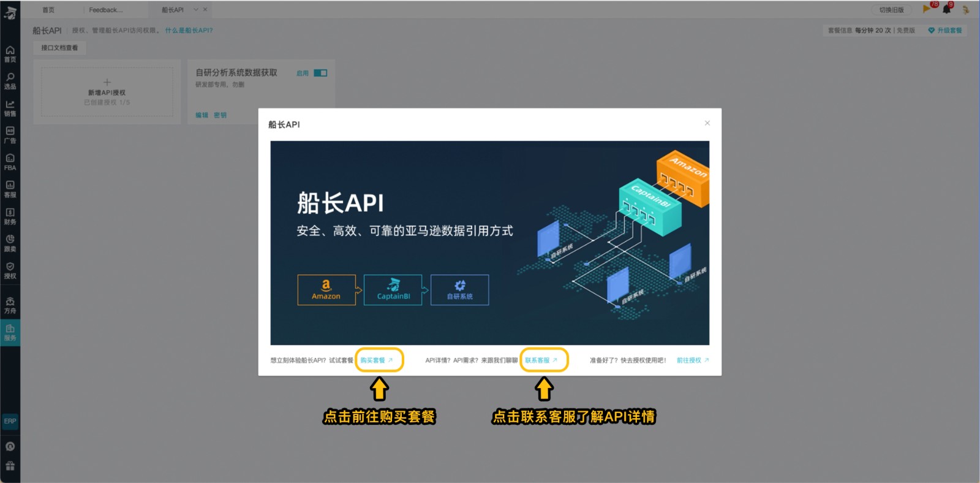Click 编辑 on 自研分析系统数据获取 card
980x483 pixels.
pyautogui.click(x=202, y=115)
